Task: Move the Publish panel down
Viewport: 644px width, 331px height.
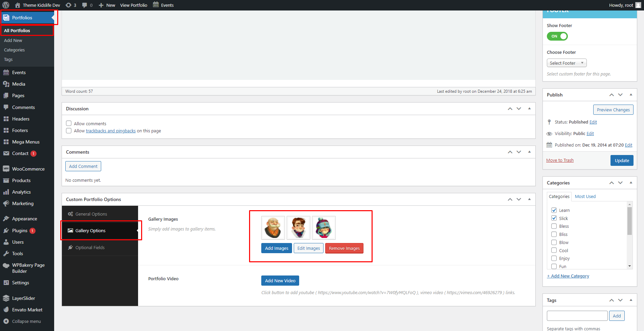Action: [x=620, y=95]
